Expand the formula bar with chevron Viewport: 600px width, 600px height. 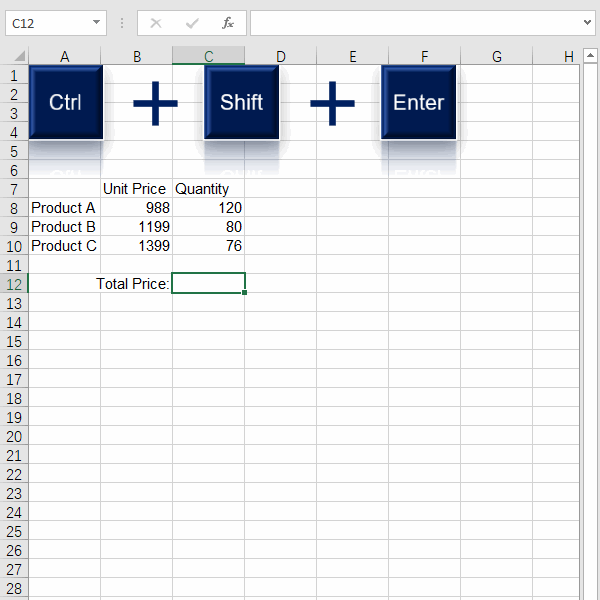pos(587,23)
